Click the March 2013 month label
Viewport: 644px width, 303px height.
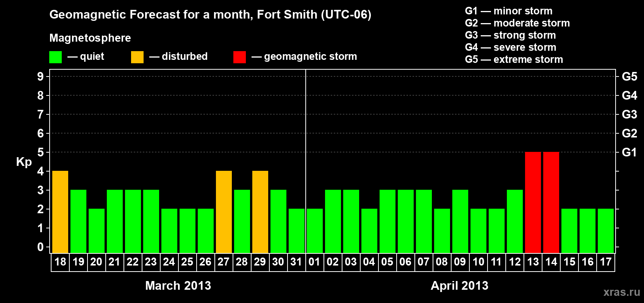coord(178,286)
